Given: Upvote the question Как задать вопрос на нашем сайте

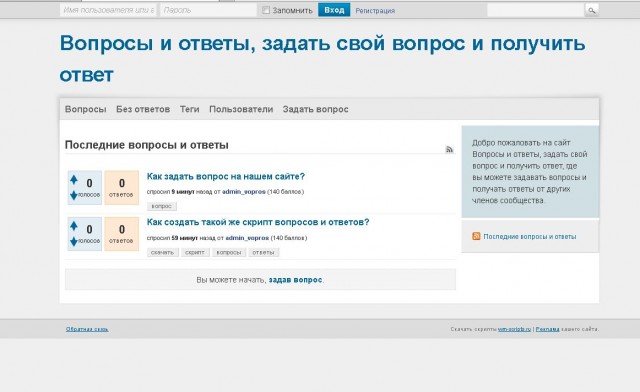Looking at the screenshot, I should point(74,179).
